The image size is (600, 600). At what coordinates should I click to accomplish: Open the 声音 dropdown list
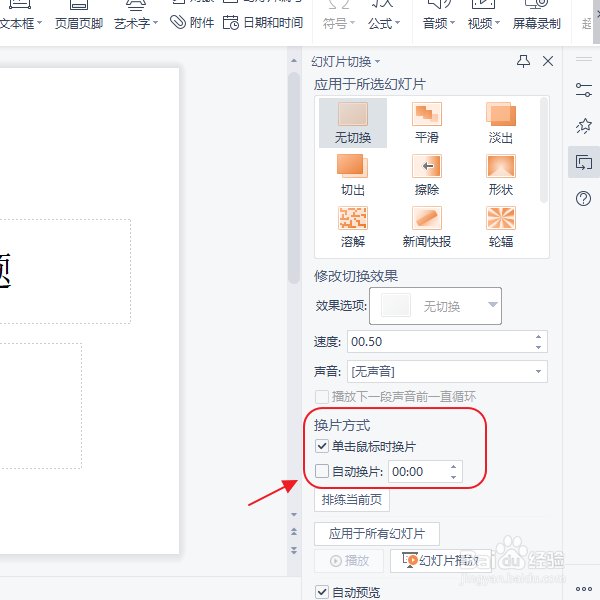click(447, 372)
